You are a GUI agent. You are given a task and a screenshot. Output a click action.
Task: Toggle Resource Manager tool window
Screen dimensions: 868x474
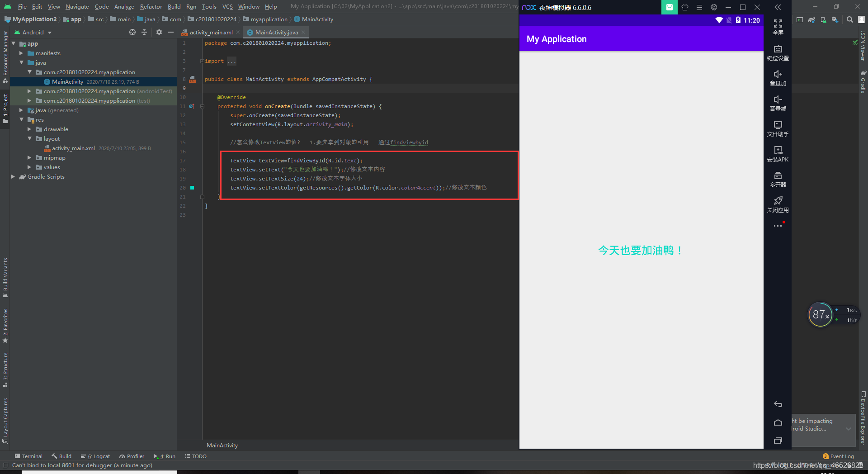[5, 57]
